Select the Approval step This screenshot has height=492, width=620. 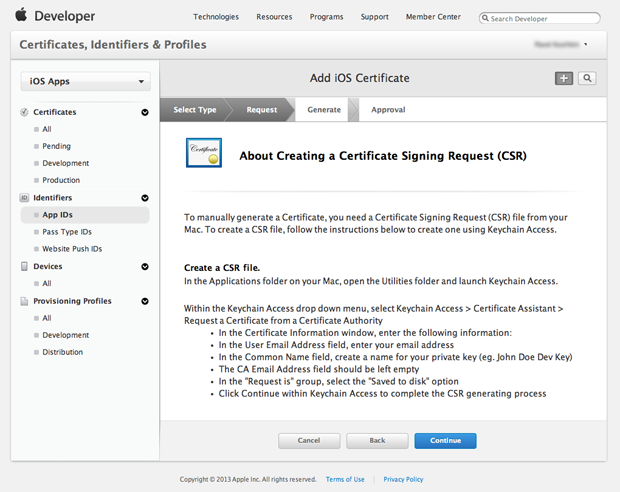coord(388,110)
